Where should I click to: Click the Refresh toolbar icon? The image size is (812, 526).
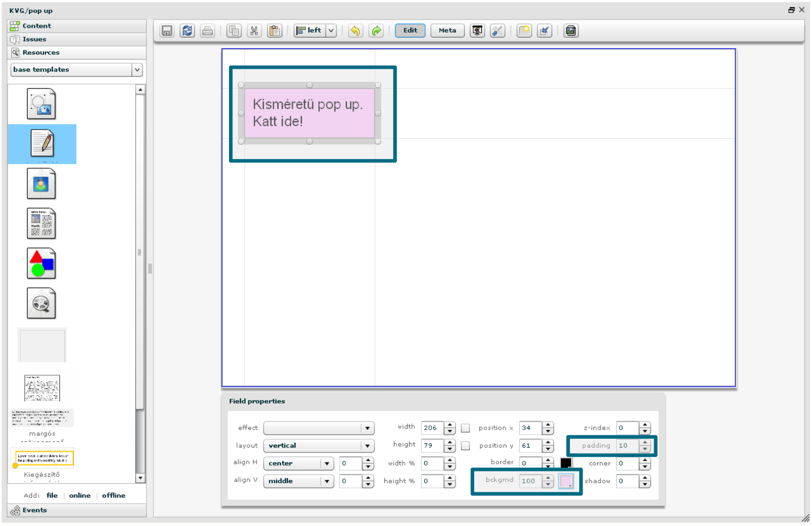(187, 31)
